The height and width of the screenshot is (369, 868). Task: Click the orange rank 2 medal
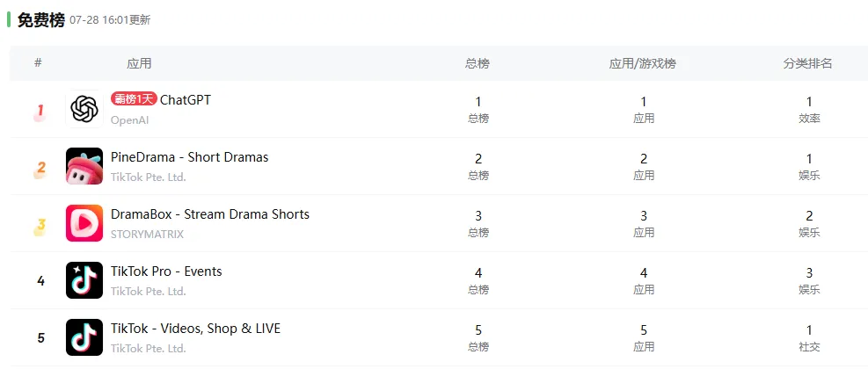tap(40, 170)
